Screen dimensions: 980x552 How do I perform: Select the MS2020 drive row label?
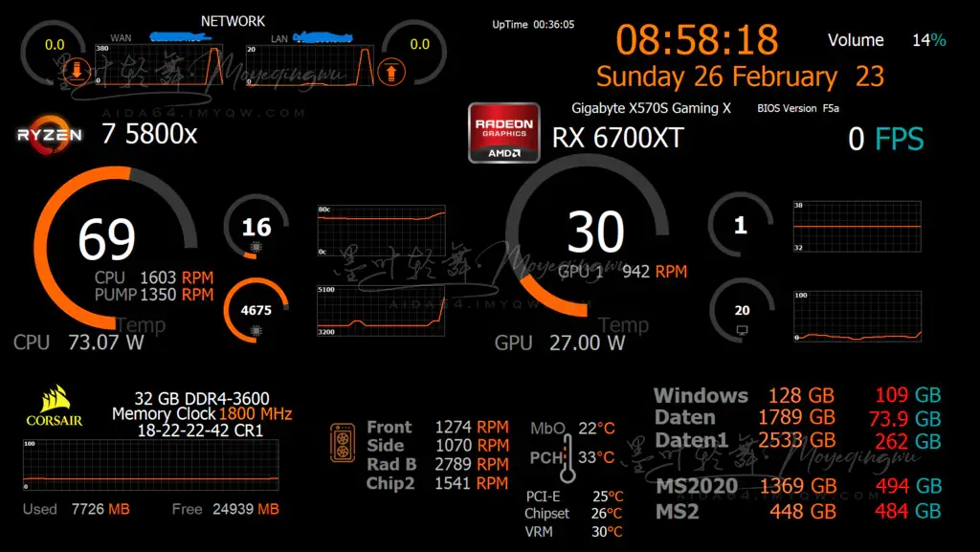pos(696,487)
